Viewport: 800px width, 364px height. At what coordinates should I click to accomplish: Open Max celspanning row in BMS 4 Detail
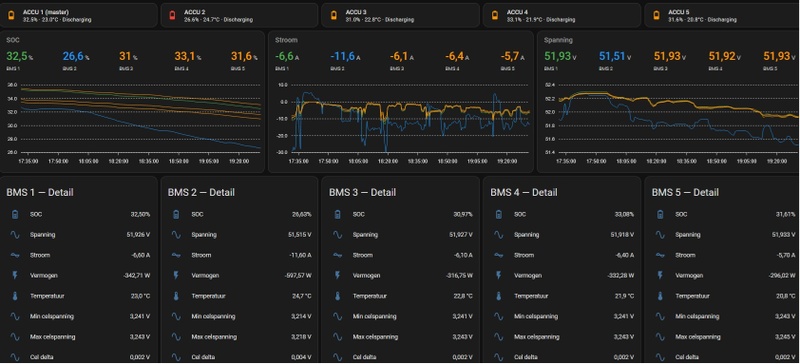click(x=563, y=337)
